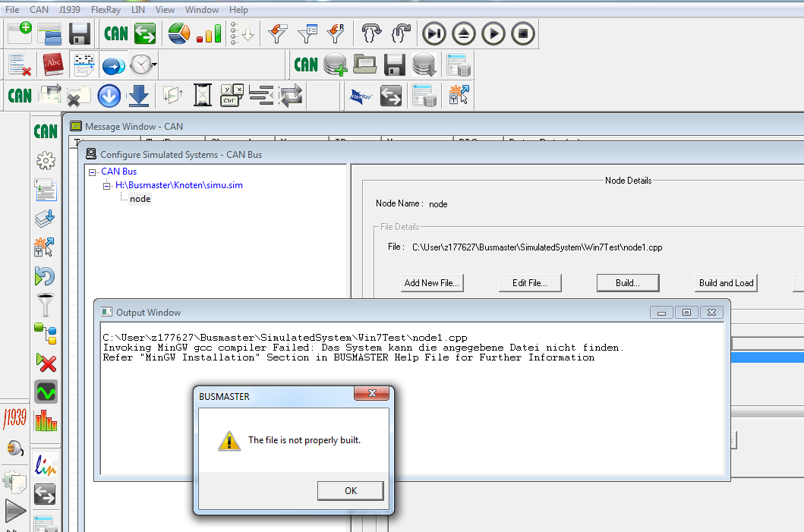This screenshot has width=804, height=532.
Task: Open the J1939 menu
Action: click(70, 10)
